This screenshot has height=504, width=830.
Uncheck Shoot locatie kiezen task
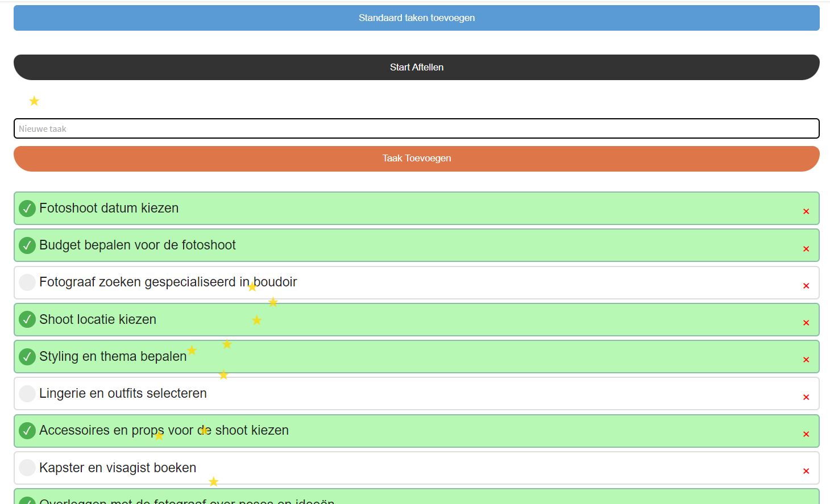click(27, 319)
